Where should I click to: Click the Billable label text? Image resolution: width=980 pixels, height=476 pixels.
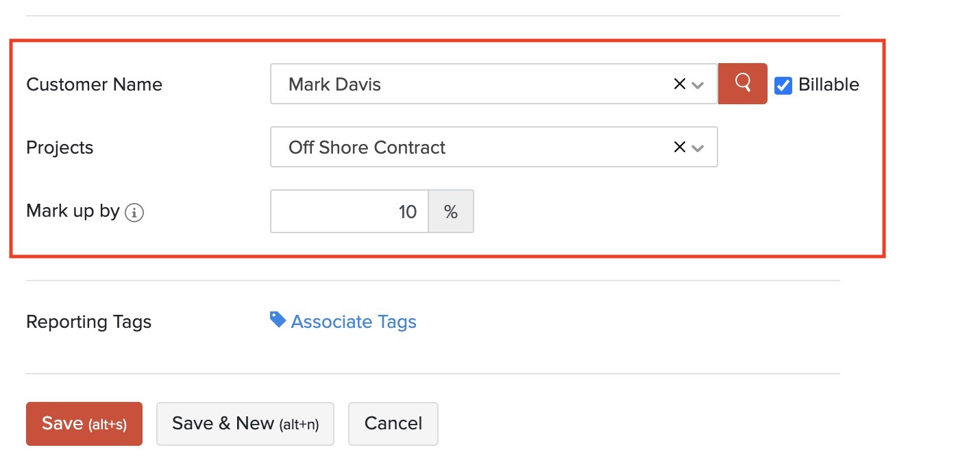(829, 84)
